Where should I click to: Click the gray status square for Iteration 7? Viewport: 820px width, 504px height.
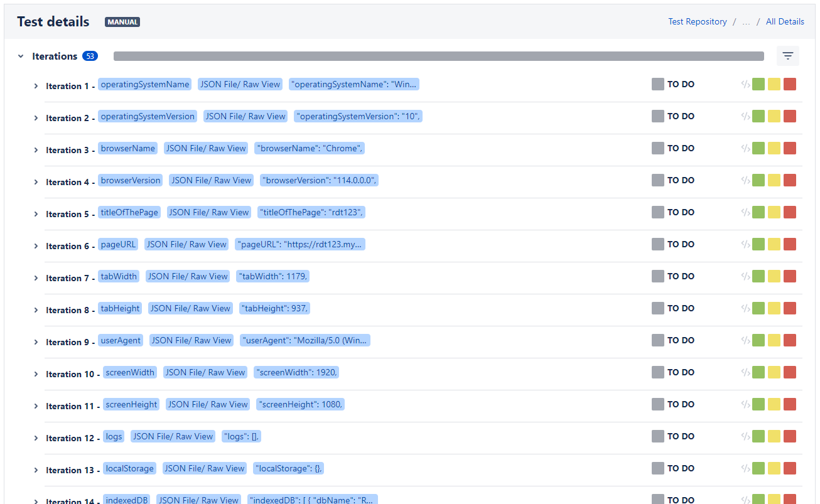pos(657,276)
